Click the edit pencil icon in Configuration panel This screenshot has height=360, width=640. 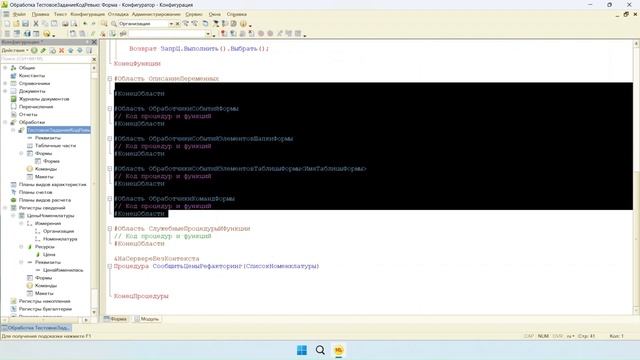[43, 50]
